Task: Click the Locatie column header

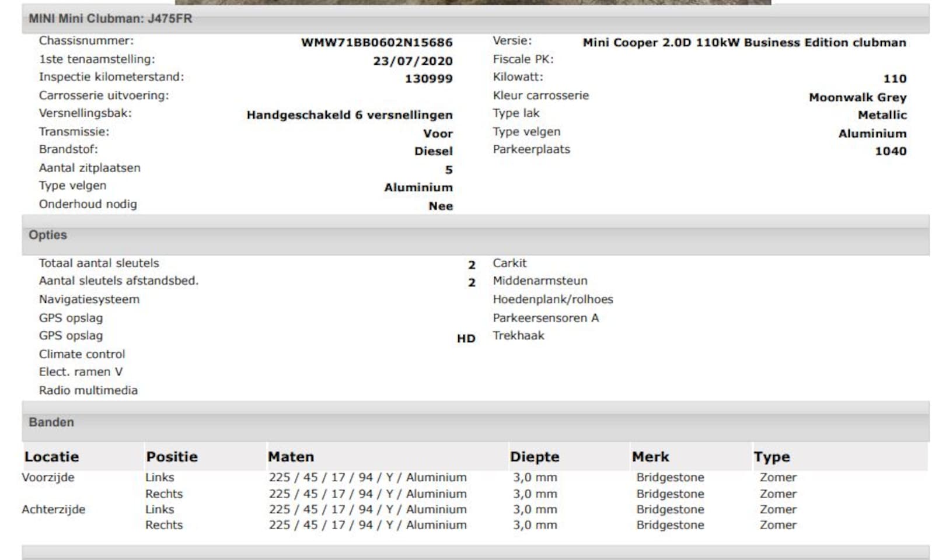Action: point(51,457)
